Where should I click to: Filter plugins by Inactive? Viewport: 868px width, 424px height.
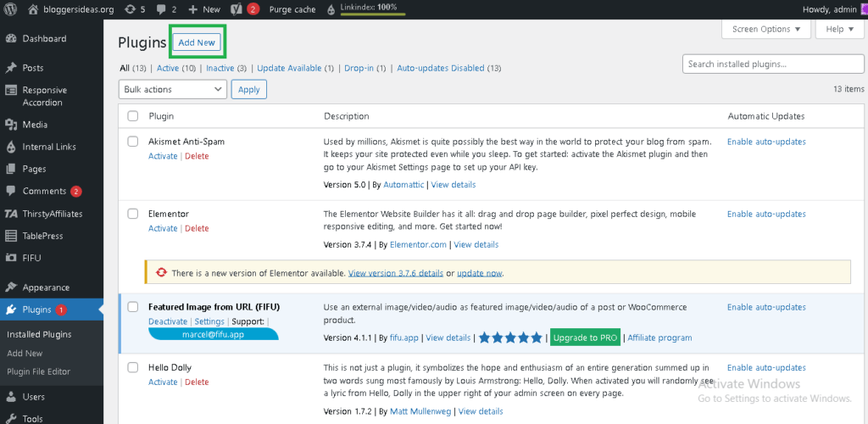tap(220, 68)
